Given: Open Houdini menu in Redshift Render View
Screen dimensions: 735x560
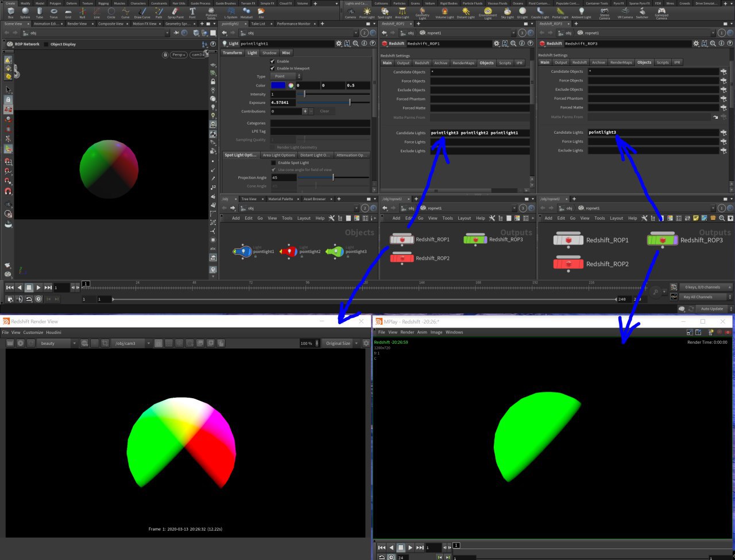Looking at the screenshot, I should (54, 332).
